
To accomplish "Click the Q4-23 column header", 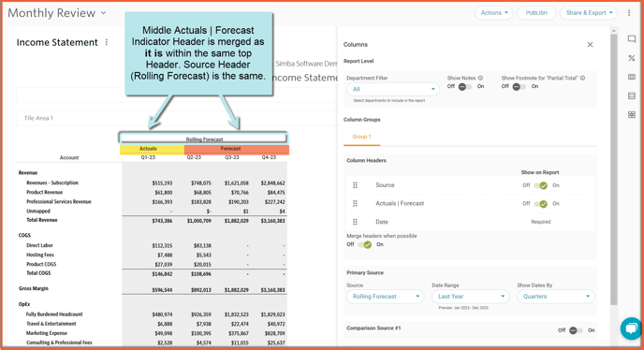I will (269, 158).
